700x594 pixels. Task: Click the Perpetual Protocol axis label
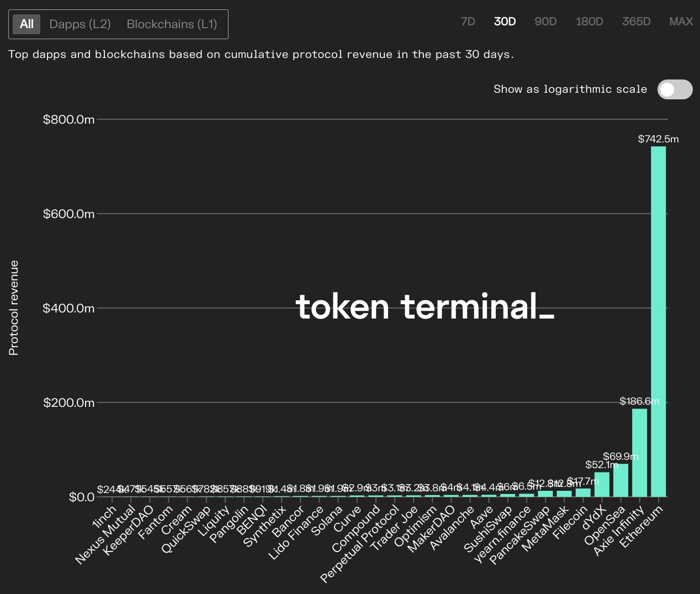point(359,544)
